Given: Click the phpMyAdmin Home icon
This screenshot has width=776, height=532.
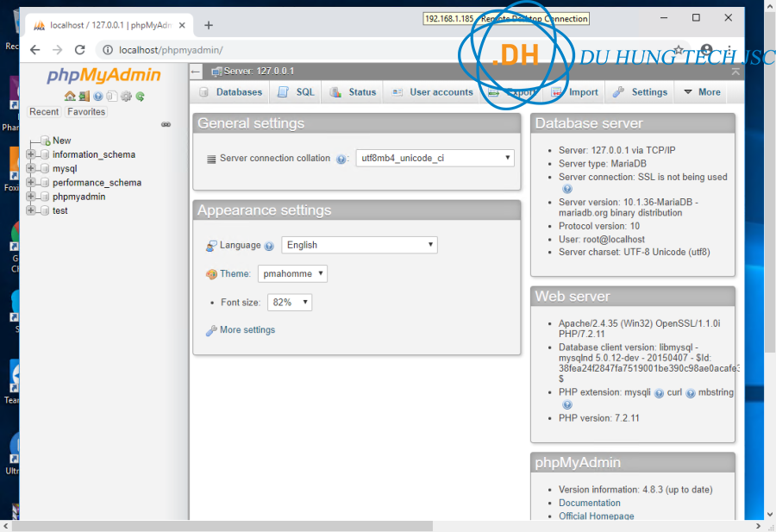Looking at the screenshot, I should (x=70, y=97).
